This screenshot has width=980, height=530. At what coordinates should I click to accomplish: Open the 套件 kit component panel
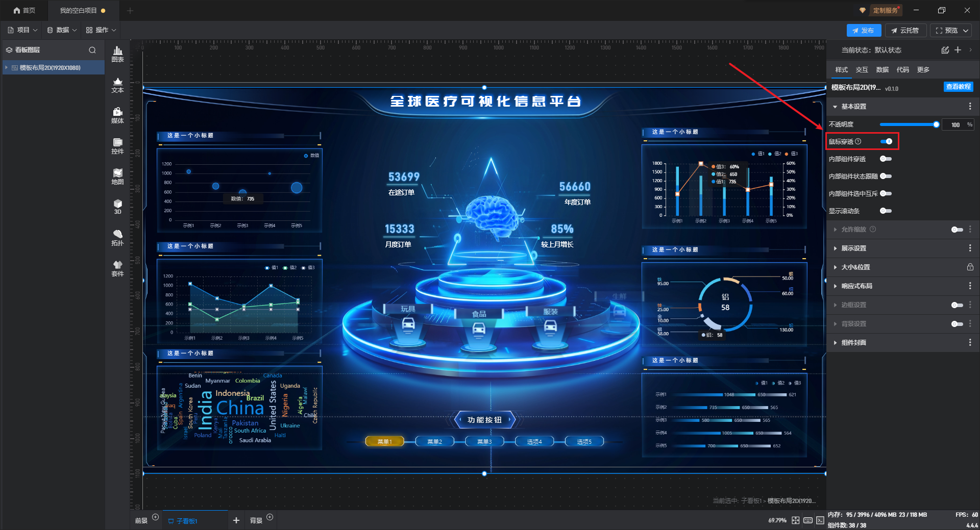[x=117, y=268]
